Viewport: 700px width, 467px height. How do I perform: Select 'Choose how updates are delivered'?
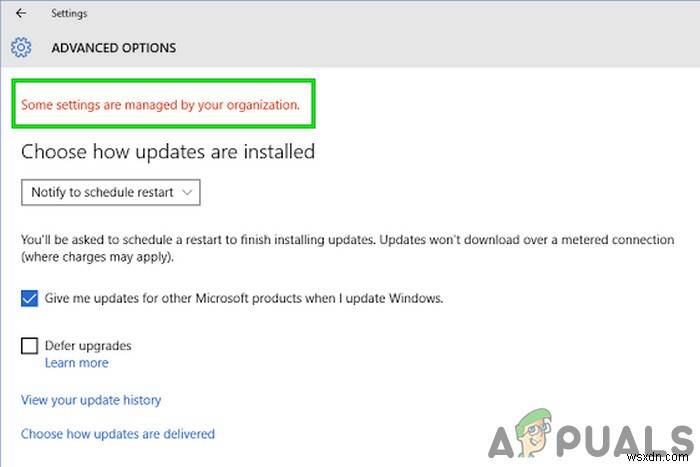pyautogui.click(x=117, y=434)
